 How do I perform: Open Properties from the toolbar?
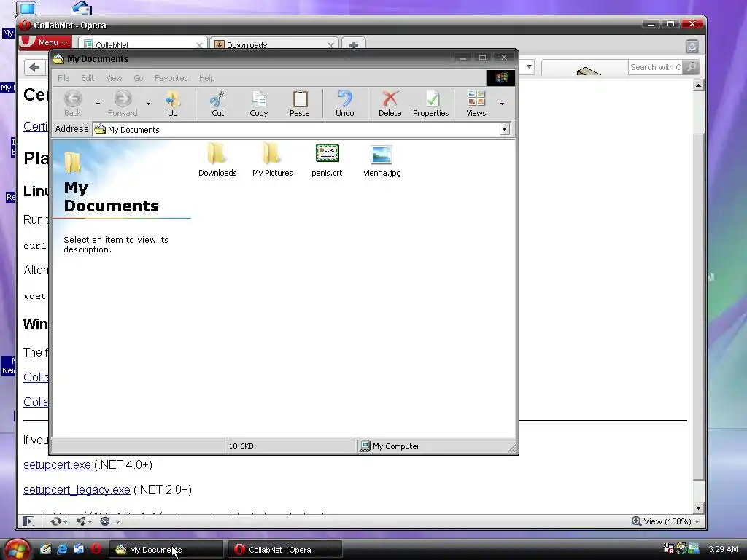coord(430,104)
